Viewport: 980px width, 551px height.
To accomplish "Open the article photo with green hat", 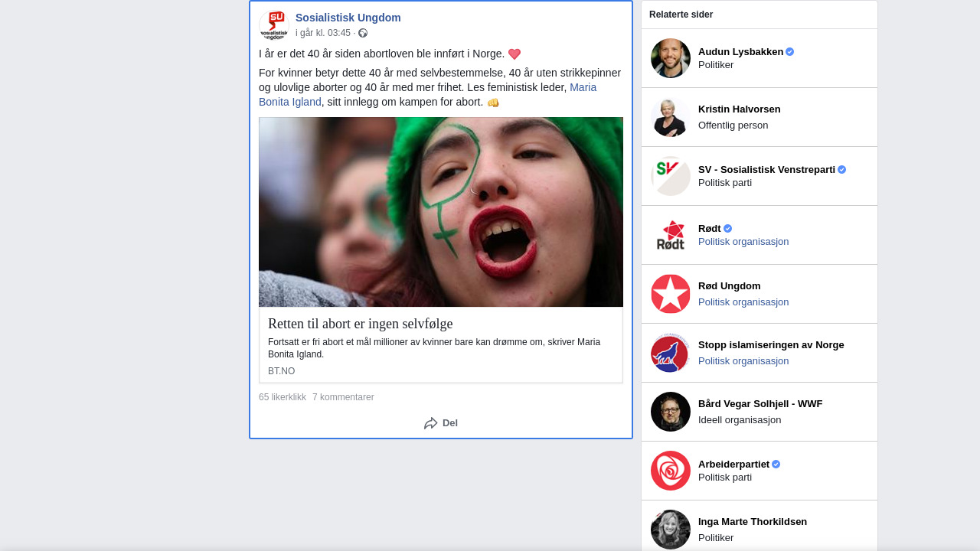I will point(441,212).
